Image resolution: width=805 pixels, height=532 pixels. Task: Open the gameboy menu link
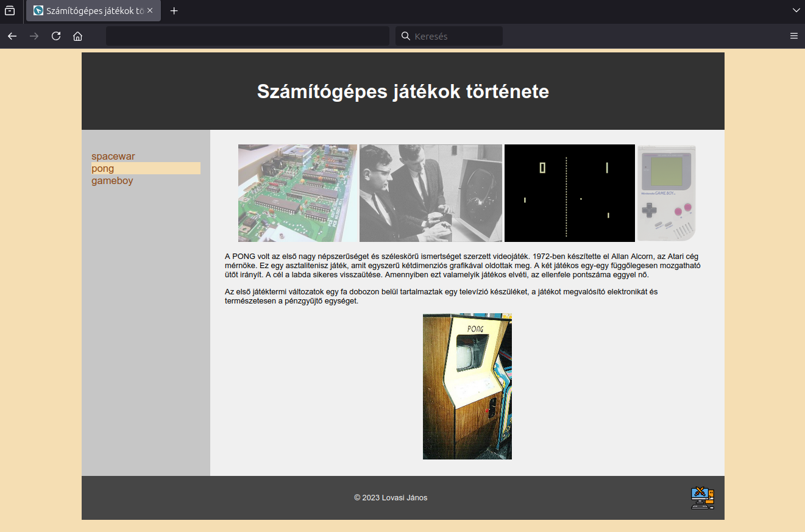click(112, 181)
